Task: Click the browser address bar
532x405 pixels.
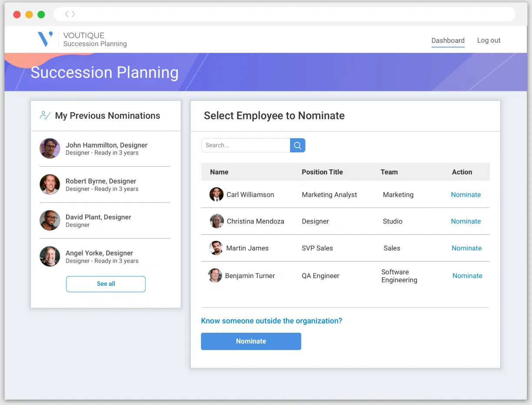Action: point(285,14)
